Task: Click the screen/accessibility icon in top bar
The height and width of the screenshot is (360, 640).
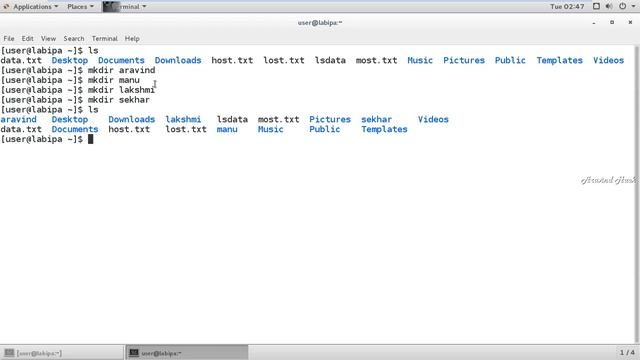Action: coord(596,6)
